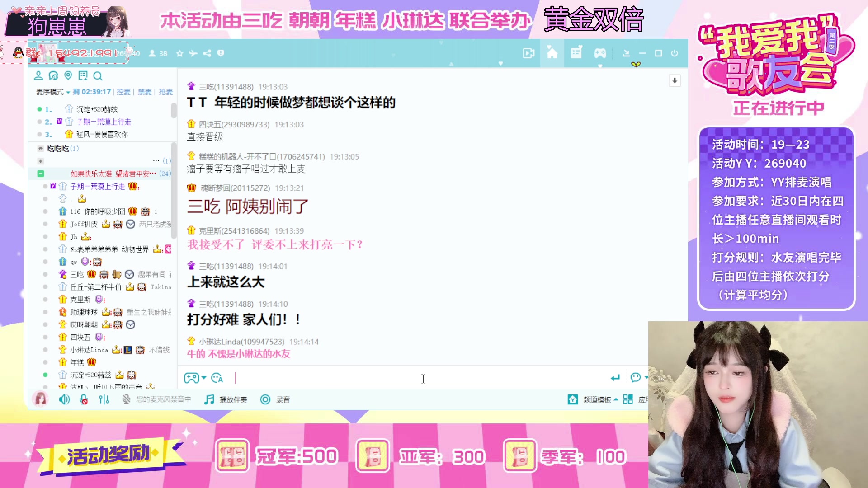
Task: Open the bulletin board tab icon
Action: point(576,53)
